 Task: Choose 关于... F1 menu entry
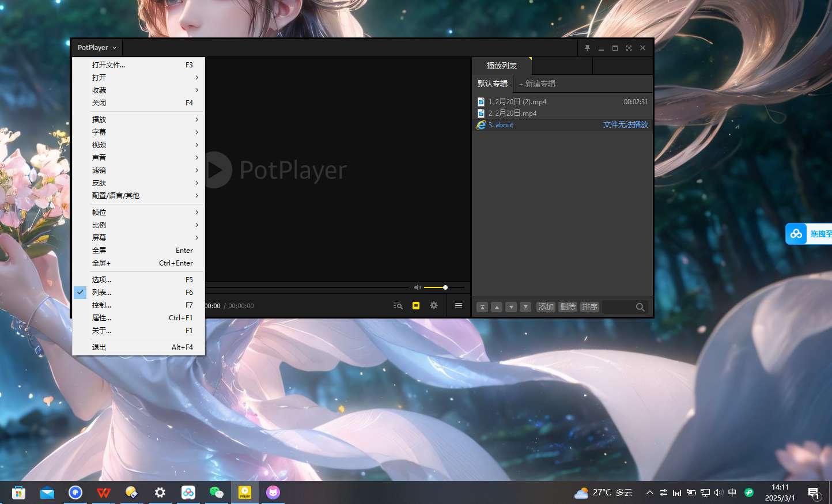pyautogui.click(x=138, y=330)
